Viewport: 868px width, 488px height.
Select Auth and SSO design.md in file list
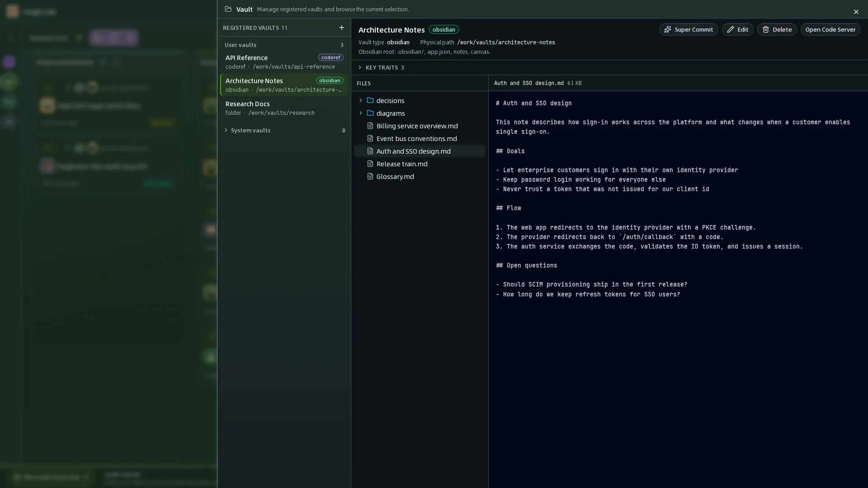coord(420,151)
